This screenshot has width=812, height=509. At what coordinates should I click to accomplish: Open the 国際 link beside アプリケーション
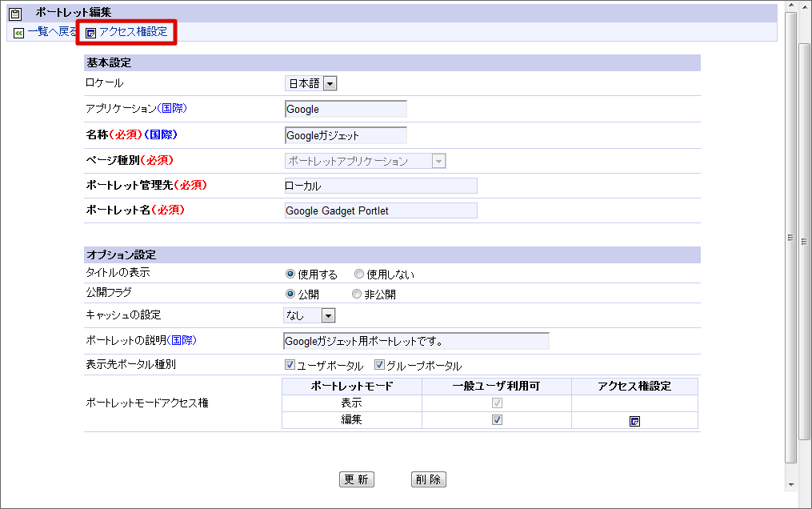click(172, 108)
